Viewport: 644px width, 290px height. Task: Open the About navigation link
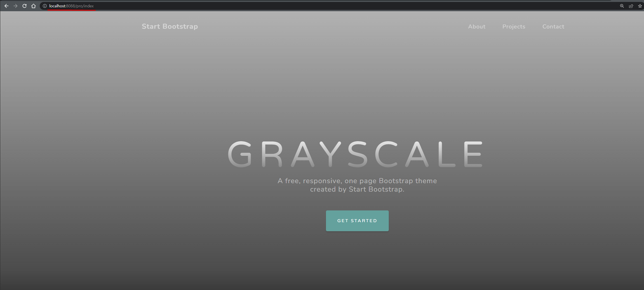pyautogui.click(x=476, y=27)
